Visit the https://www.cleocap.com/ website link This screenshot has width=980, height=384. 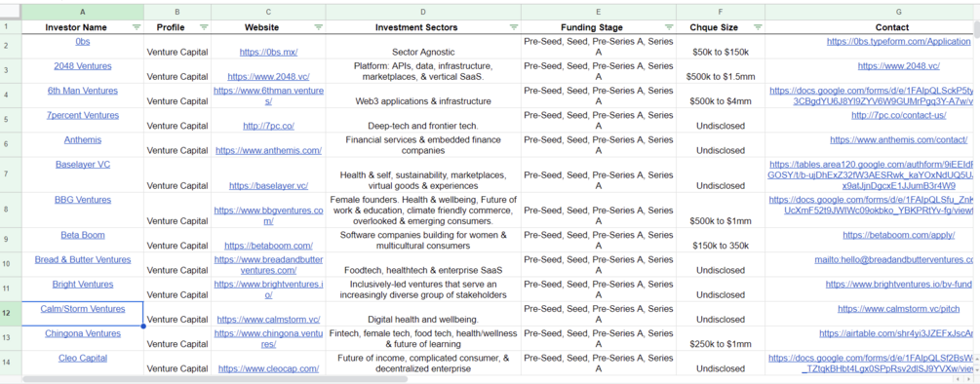[269, 369]
